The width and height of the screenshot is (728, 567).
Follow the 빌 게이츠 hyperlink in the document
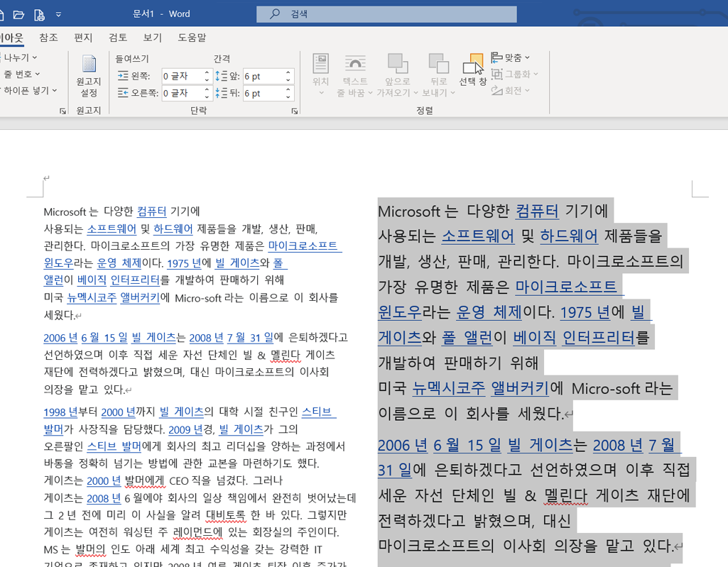click(238, 262)
